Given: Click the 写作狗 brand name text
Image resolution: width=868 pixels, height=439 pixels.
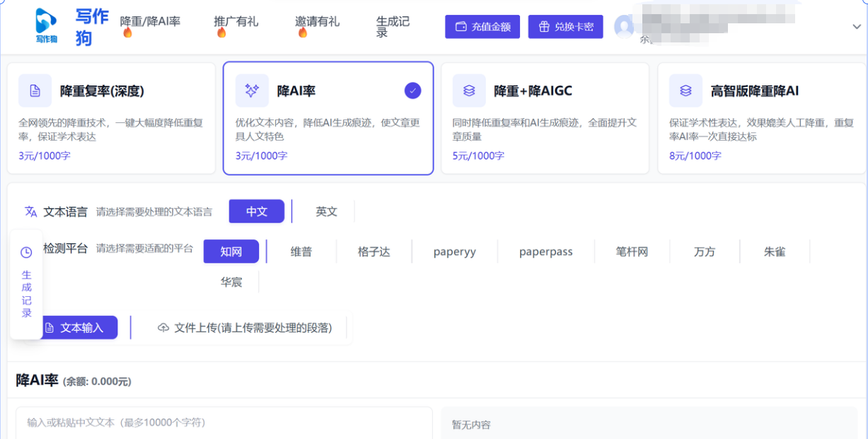Looking at the screenshot, I should [92, 27].
